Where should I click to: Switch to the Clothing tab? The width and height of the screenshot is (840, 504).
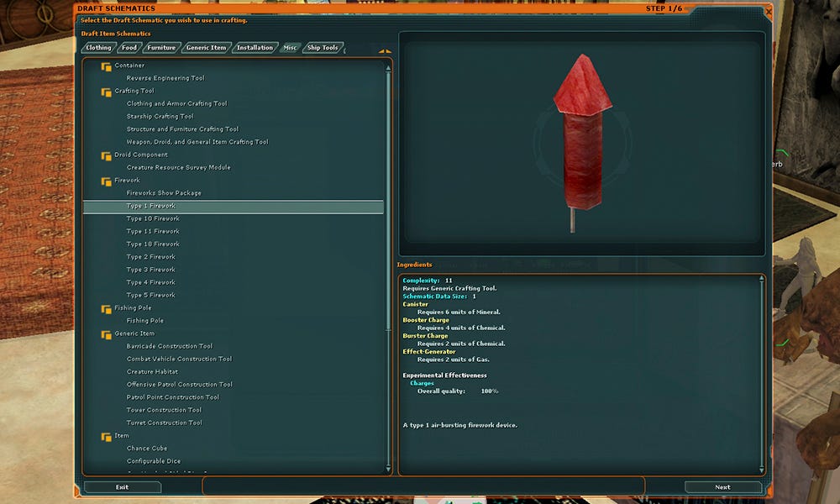coord(98,48)
